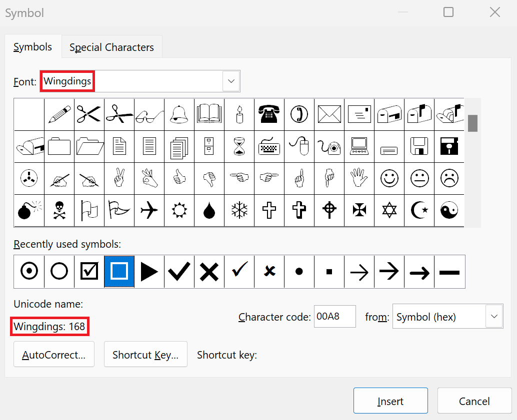Select the airplane symbol
This screenshot has height=420, width=517.
pyautogui.click(x=149, y=210)
